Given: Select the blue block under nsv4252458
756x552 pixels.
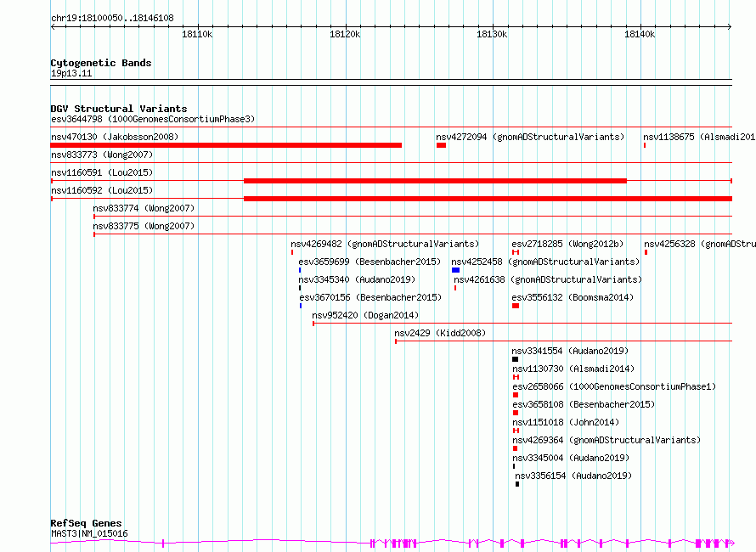Looking at the screenshot, I should pyautogui.click(x=455, y=270).
